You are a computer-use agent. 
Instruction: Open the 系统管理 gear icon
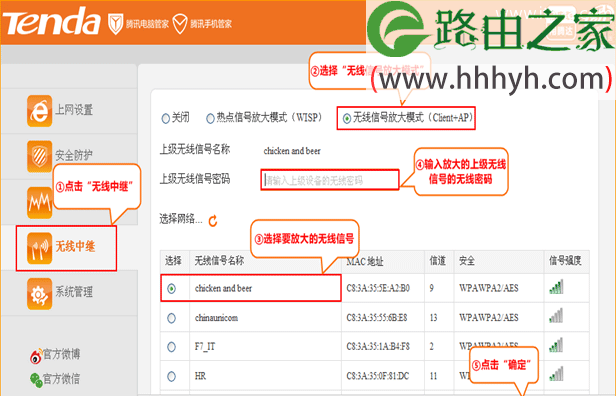pyautogui.click(x=39, y=293)
